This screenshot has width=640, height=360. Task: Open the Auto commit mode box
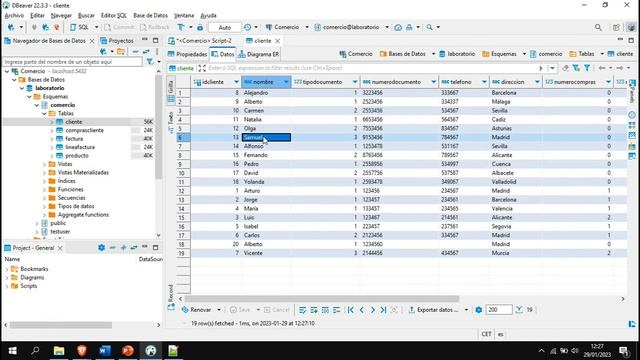tap(224, 27)
